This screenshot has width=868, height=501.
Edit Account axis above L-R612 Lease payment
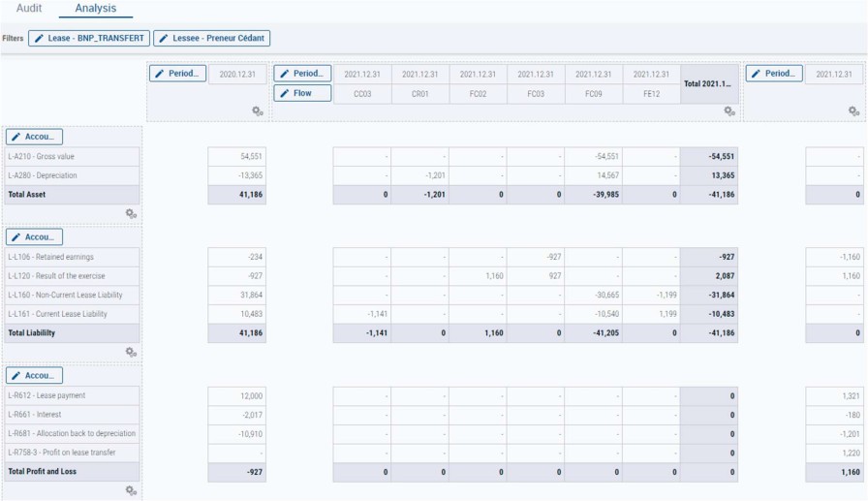34,376
